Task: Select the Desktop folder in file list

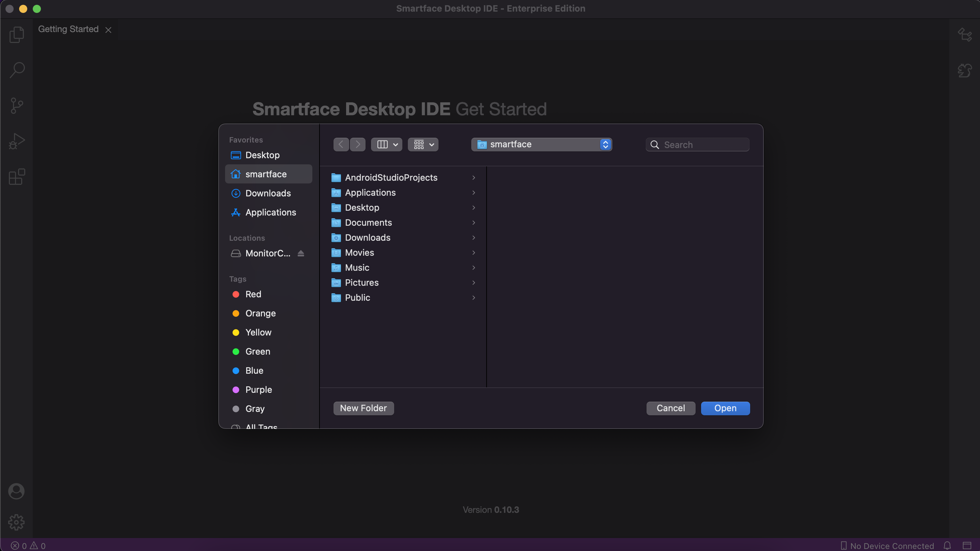Action: 403,208
